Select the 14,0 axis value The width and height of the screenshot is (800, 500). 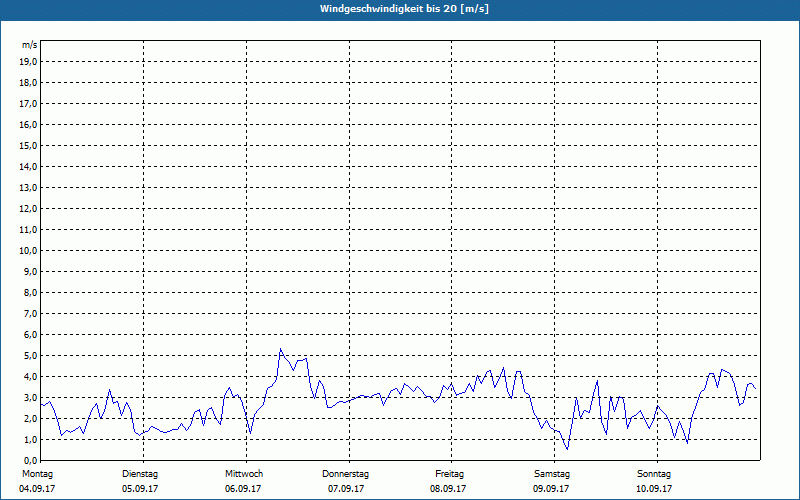(29, 166)
